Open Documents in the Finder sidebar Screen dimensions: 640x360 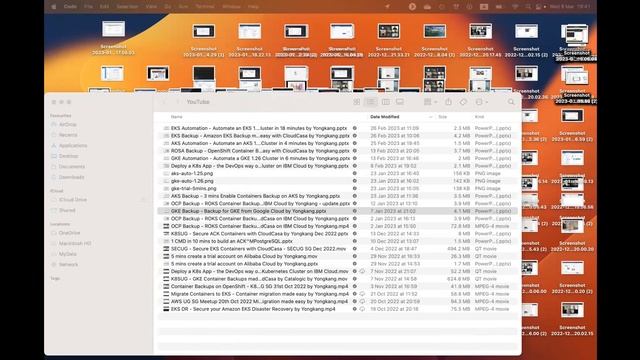pos(71,167)
